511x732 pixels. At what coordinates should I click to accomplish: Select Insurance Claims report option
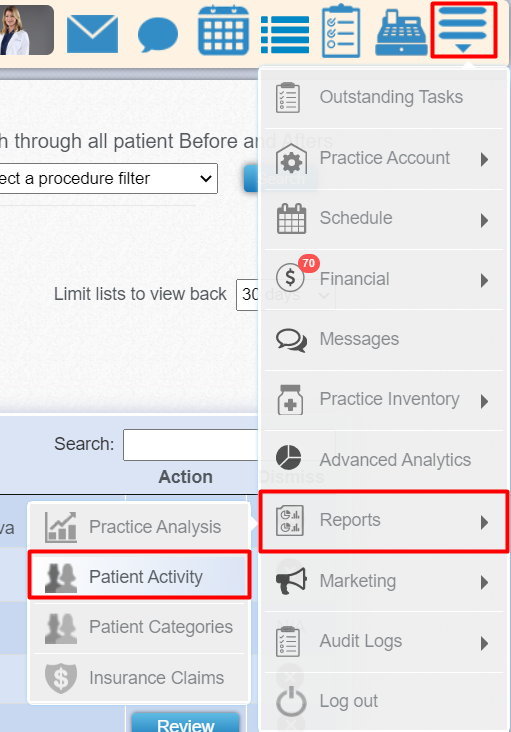[x=140, y=678]
